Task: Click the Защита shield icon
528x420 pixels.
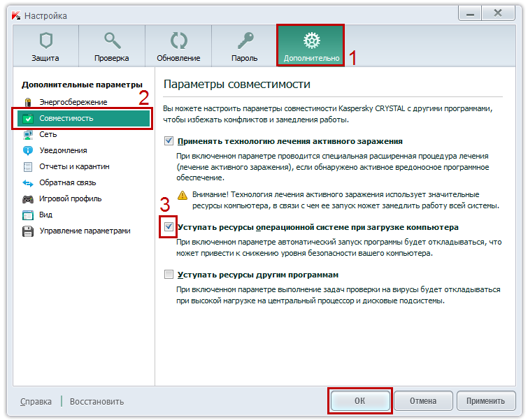Action: click(45, 41)
